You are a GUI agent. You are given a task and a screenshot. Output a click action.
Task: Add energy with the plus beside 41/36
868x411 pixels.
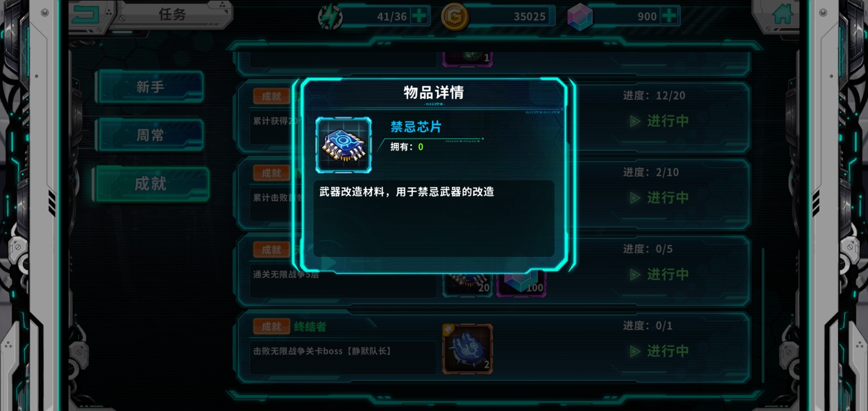(420, 16)
